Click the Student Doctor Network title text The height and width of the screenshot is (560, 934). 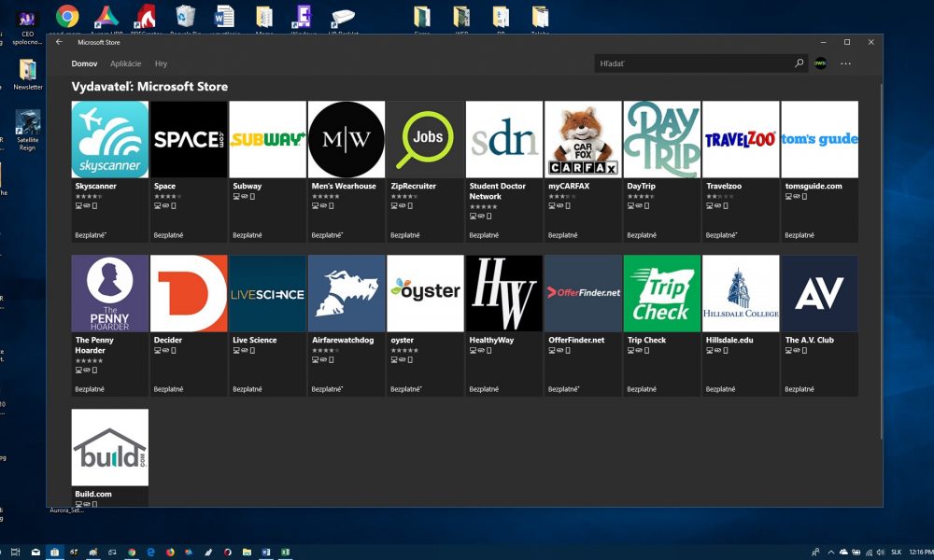(x=497, y=191)
